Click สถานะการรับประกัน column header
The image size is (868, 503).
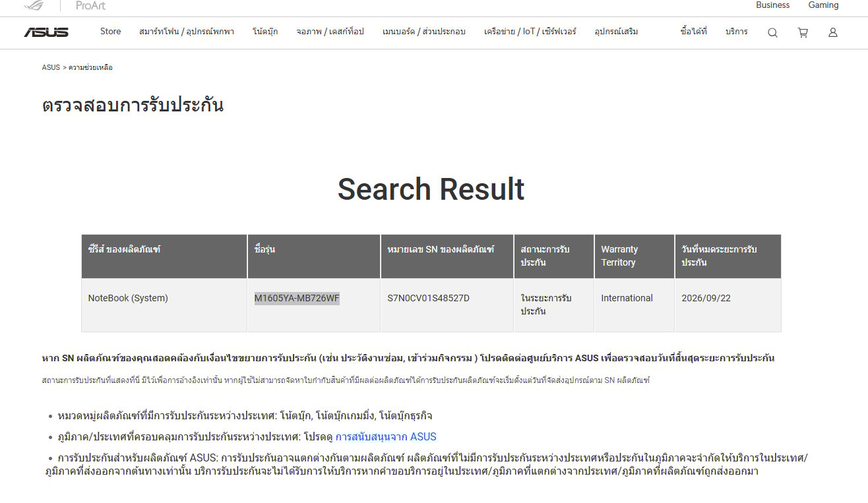(554, 256)
